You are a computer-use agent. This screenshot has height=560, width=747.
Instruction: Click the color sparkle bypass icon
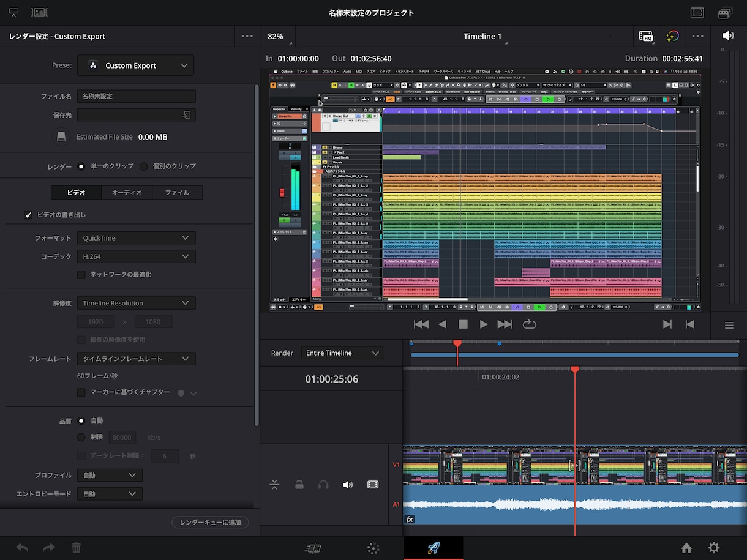click(x=672, y=36)
